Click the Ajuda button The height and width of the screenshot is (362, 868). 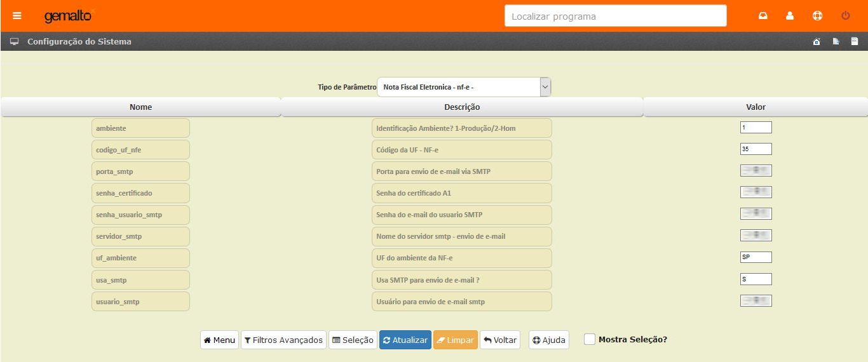click(x=548, y=340)
